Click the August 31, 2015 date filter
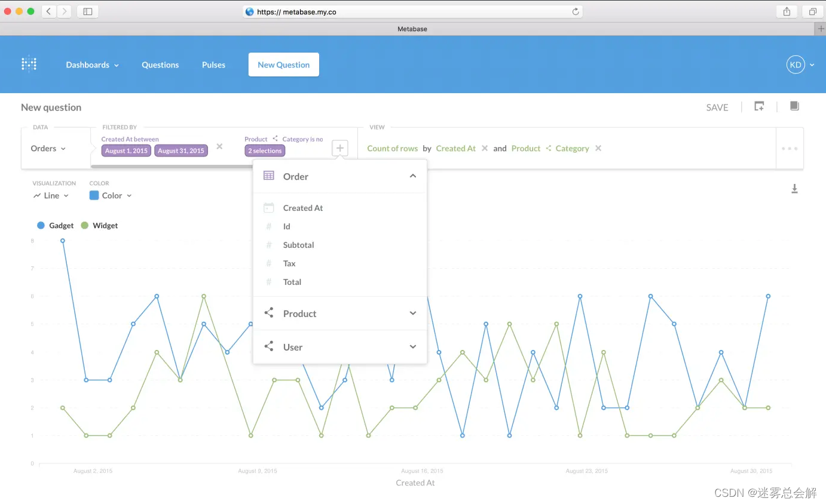The image size is (826, 504). point(181,150)
